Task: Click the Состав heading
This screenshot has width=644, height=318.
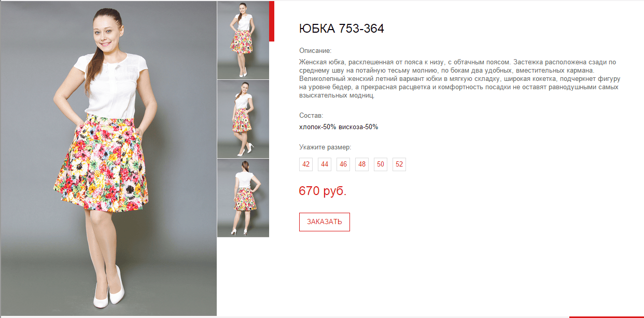Action: click(x=311, y=116)
